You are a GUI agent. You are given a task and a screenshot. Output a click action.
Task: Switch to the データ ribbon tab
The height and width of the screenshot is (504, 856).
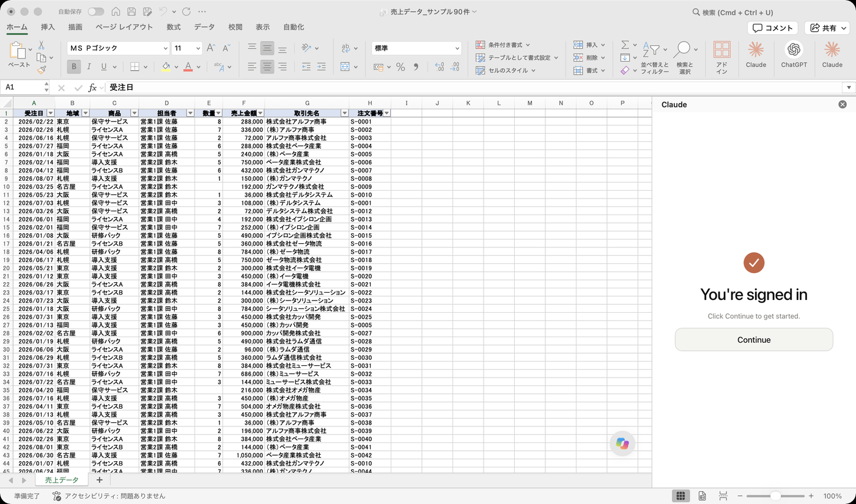(204, 27)
